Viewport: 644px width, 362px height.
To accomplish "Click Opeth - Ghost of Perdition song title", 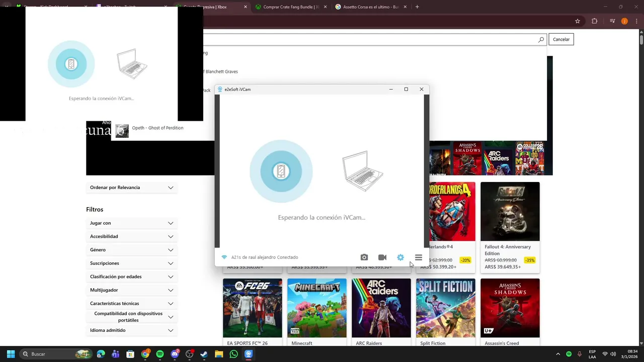I will [x=157, y=128].
